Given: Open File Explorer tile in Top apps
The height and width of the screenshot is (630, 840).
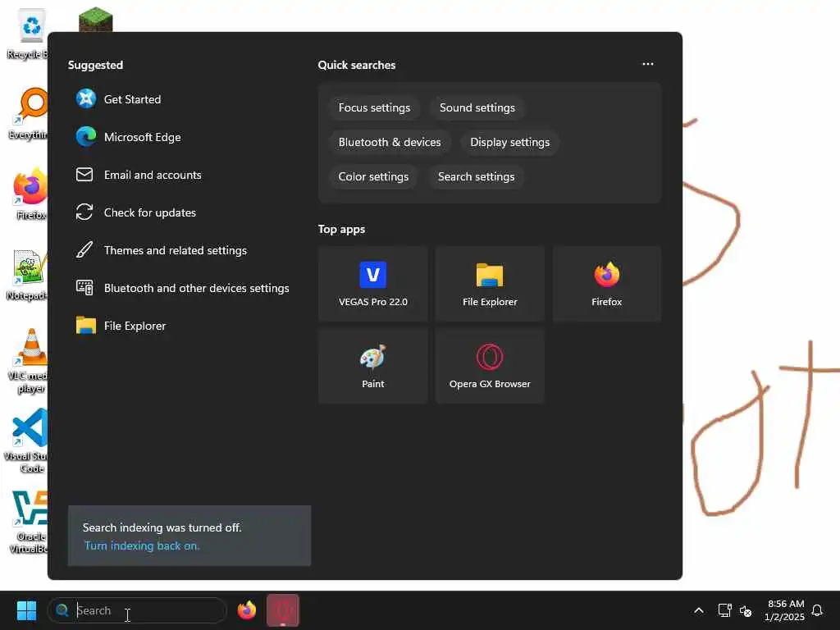Looking at the screenshot, I should pos(490,284).
